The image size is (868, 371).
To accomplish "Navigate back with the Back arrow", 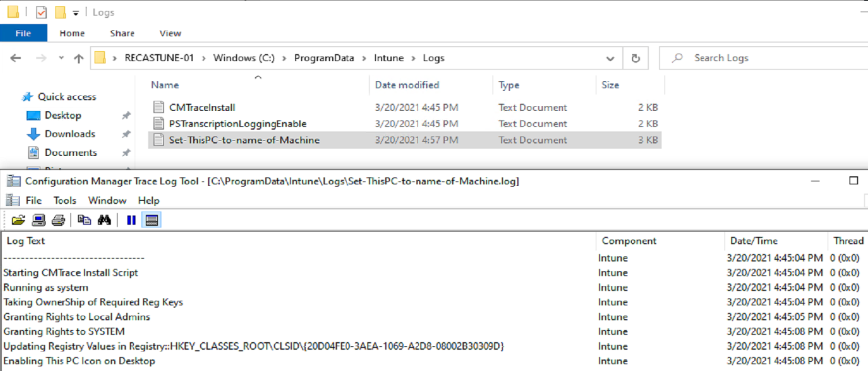I will (16, 58).
